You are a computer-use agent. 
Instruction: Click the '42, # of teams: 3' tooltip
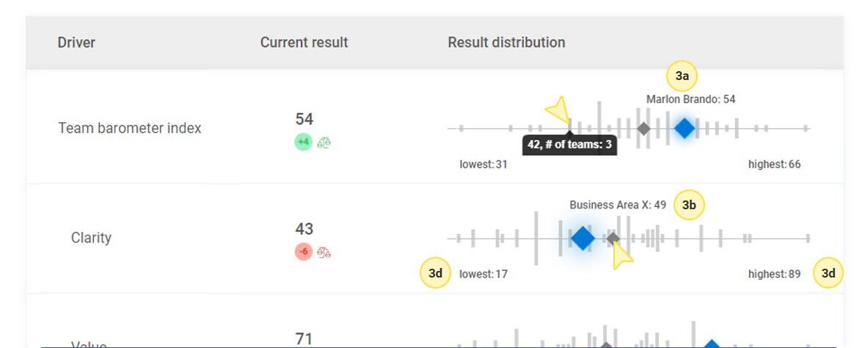pos(569,145)
